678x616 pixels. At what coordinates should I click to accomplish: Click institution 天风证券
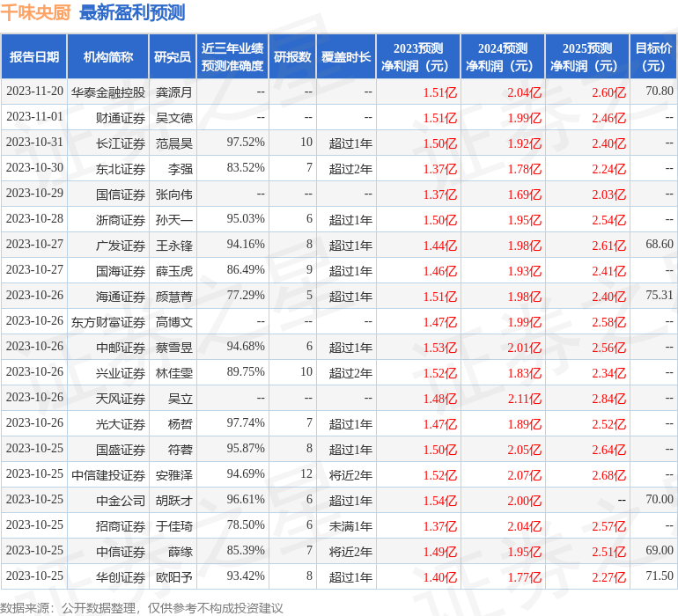point(121,398)
